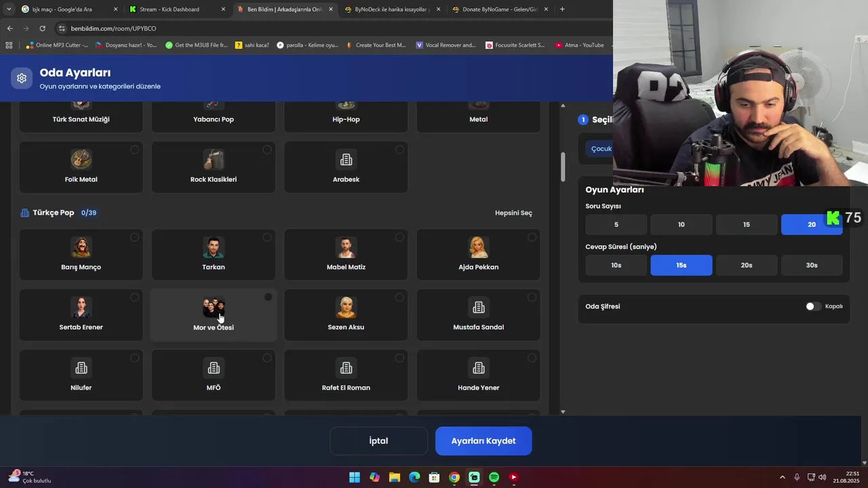
Task: Click Hepsini Seç for Türkçe Pop
Action: [x=513, y=213]
